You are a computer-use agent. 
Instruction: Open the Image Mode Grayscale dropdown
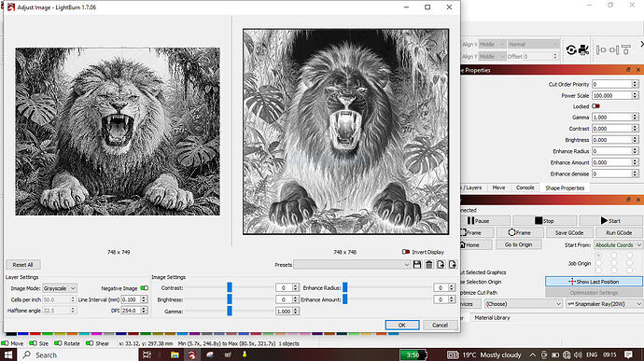coord(60,288)
